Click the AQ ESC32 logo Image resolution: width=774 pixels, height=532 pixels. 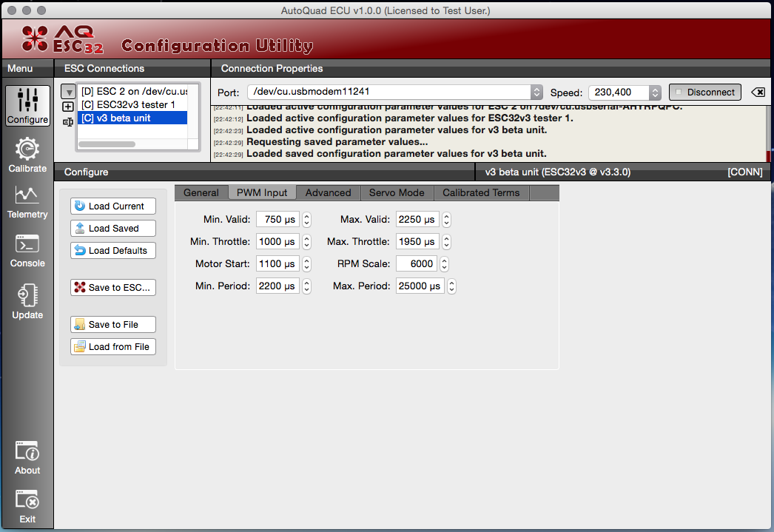(x=63, y=39)
